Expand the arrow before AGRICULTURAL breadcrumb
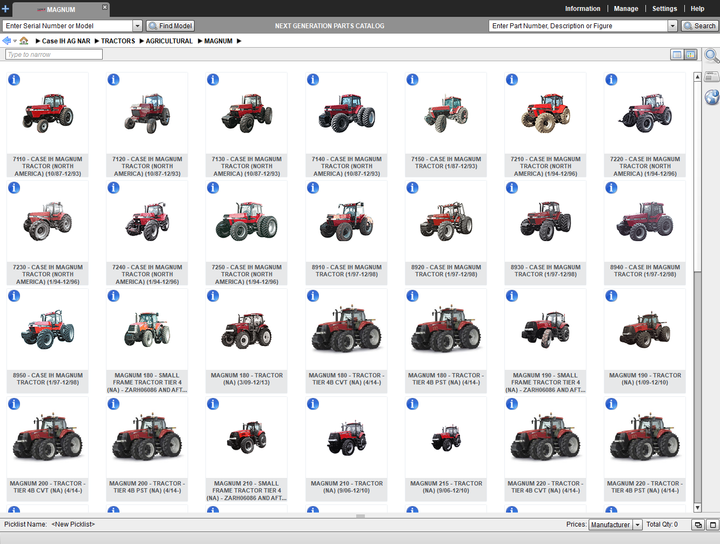Image resolution: width=720 pixels, height=544 pixels. click(141, 41)
